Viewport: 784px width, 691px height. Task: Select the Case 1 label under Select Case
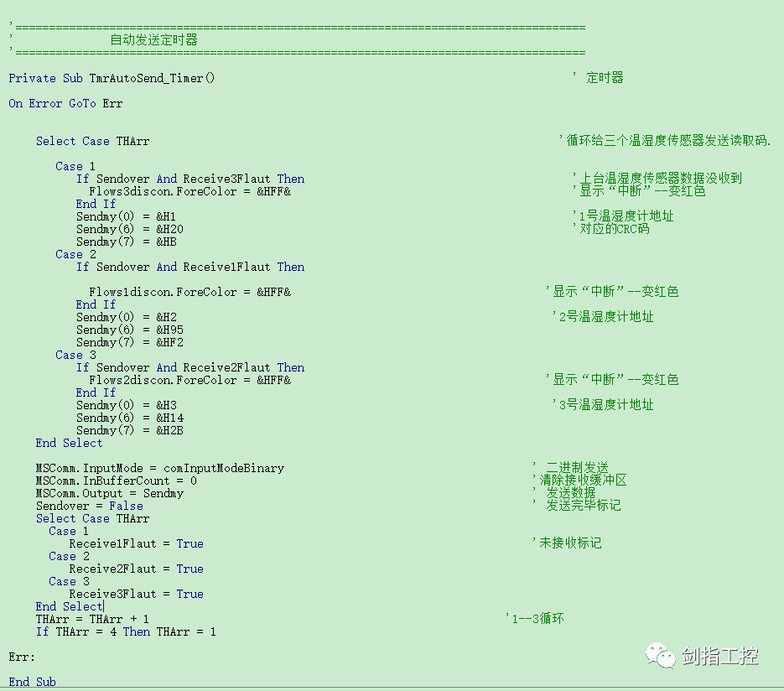click(x=75, y=166)
